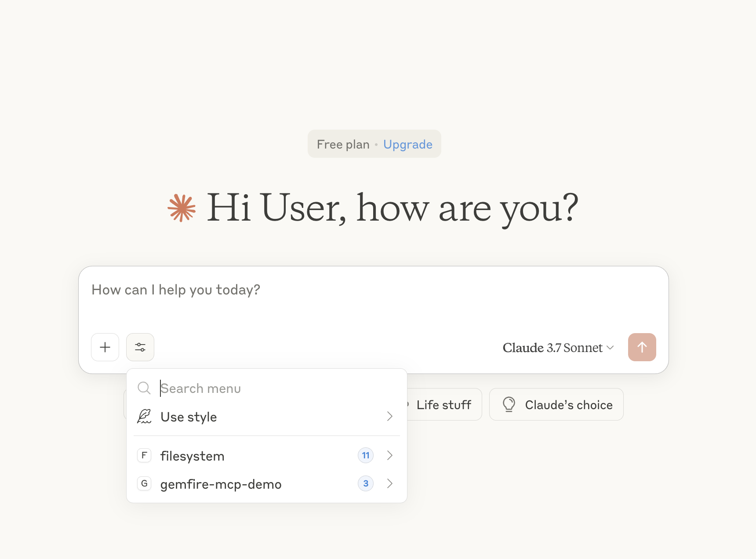Click the Upgrade link
The height and width of the screenshot is (559, 756).
pyautogui.click(x=408, y=144)
